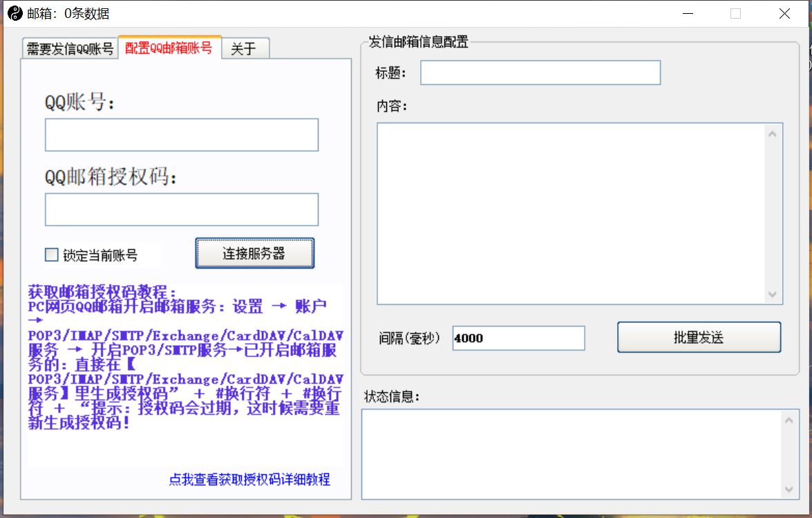Screen dimensions: 812x518
Task: Focus the QQ邮箱授权码 input field
Action: tap(181, 210)
